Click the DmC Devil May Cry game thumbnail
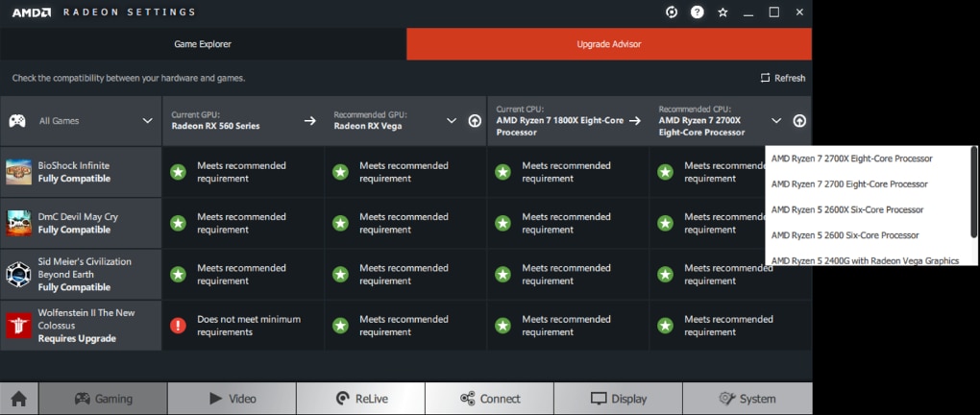 coord(19,223)
